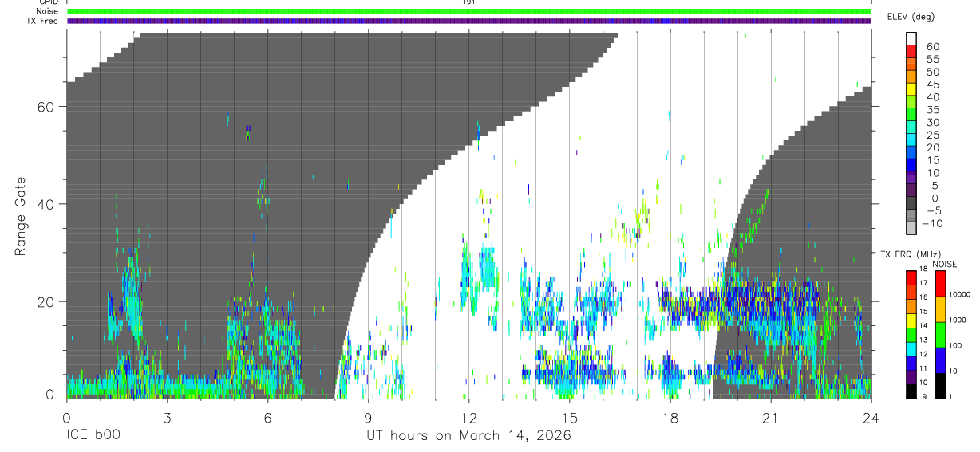980x452 pixels.
Task: Click the black NOISE swatch between 10 and 1
Action: [x=941, y=386]
